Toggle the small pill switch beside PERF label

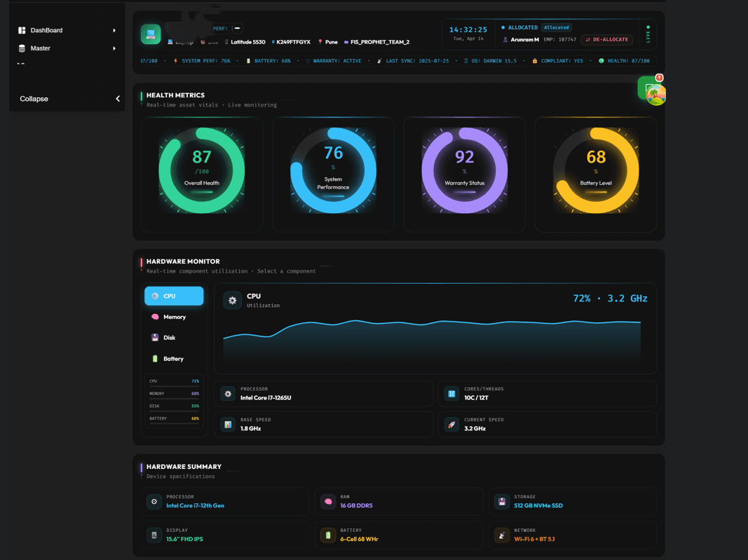click(x=238, y=28)
